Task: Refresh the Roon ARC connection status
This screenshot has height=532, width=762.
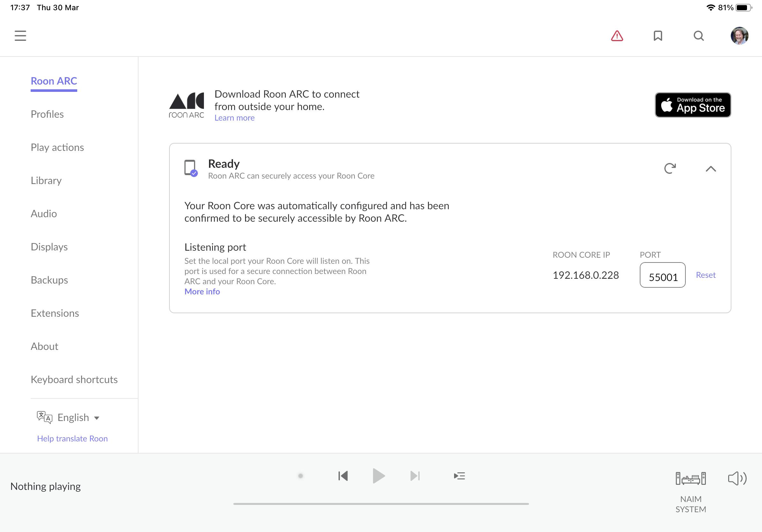Action: pos(670,168)
